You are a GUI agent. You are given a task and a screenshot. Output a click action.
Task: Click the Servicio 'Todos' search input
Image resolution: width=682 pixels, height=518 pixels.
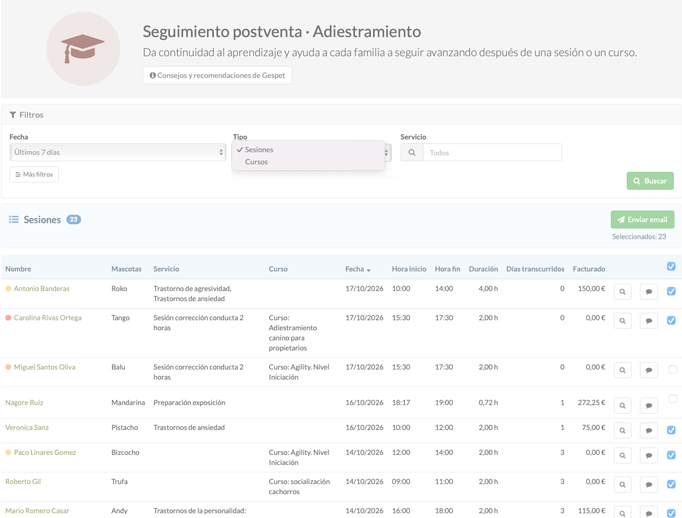(492, 153)
